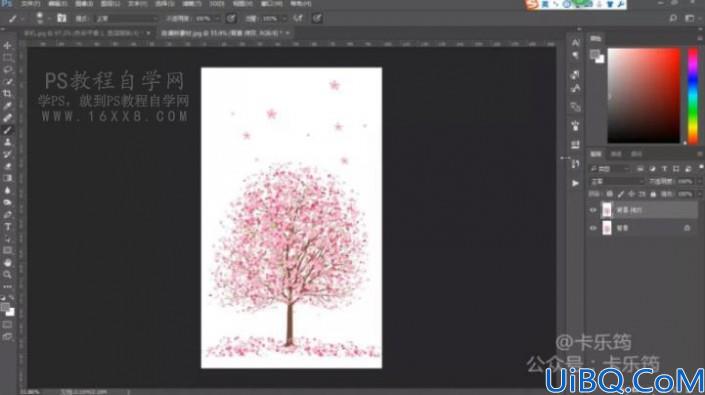Click the 背景 拷贝 layer thumbnail
Screen dimensions: 705x395
pyautogui.click(x=607, y=210)
